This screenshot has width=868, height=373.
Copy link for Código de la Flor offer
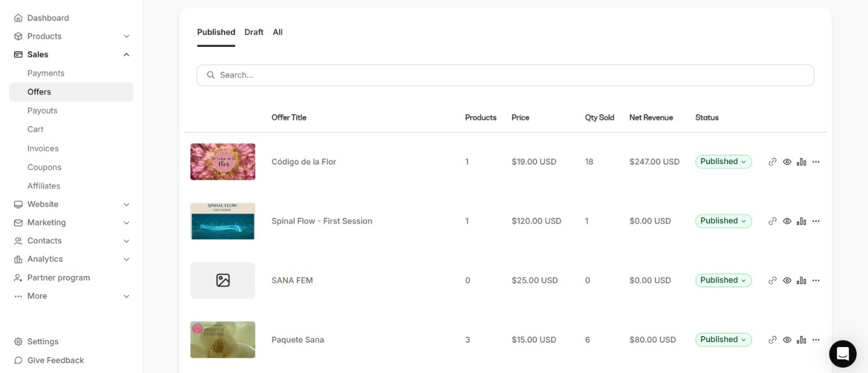coord(773,162)
